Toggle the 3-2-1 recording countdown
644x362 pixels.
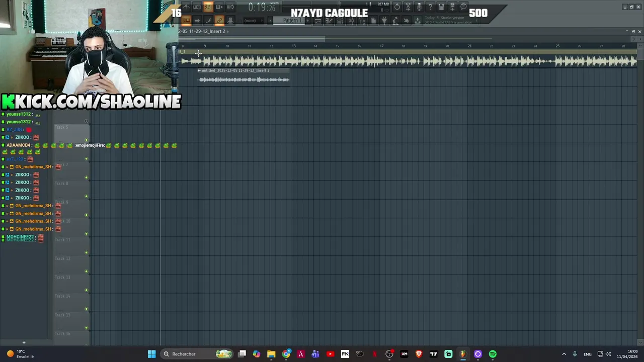coord(208,7)
